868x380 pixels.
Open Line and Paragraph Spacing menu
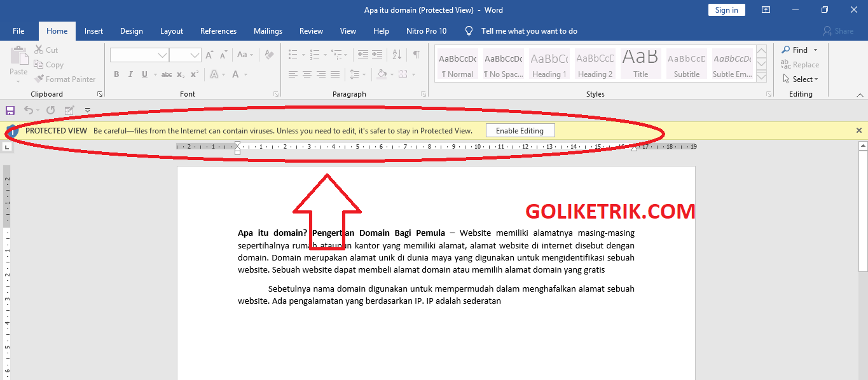coord(358,74)
